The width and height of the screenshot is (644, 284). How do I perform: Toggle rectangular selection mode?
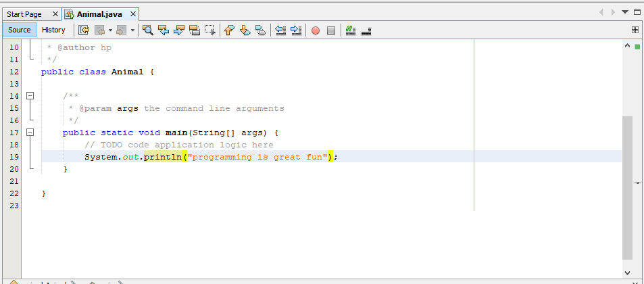(x=210, y=30)
